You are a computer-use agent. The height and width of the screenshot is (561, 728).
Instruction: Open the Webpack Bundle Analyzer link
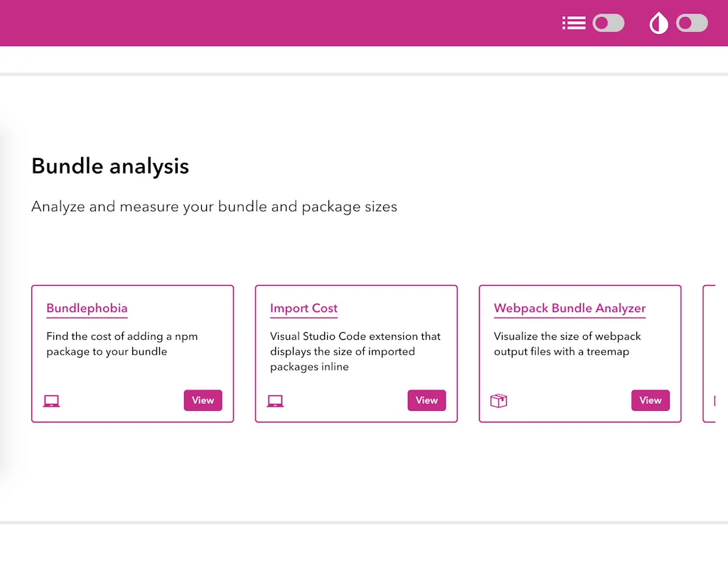point(569,308)
